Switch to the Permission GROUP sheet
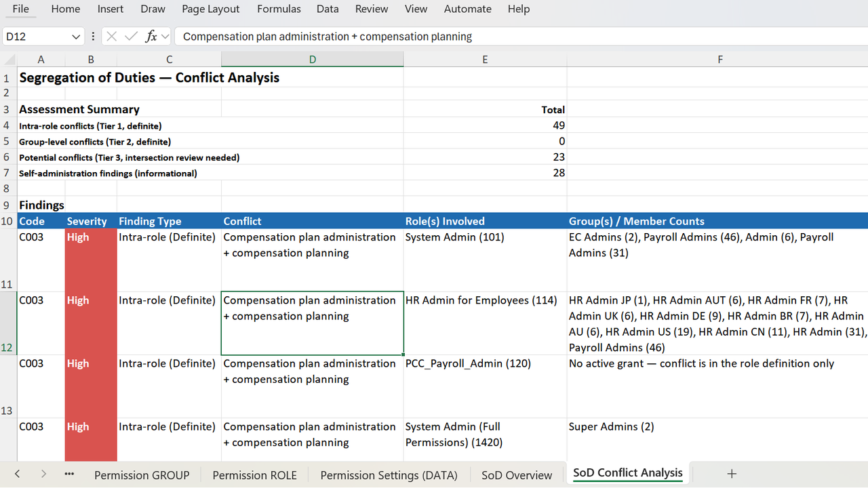 (x=142, y=475)
